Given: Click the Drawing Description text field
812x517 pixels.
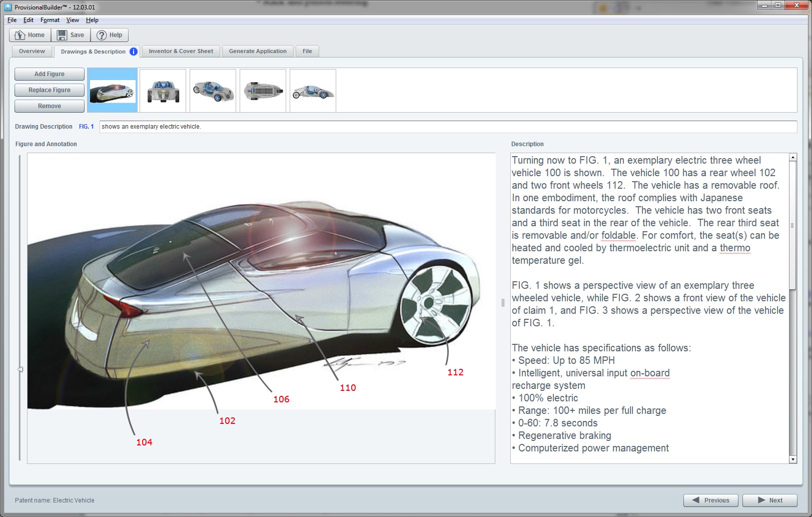Looking at the screenshot, I should (448, 127).
